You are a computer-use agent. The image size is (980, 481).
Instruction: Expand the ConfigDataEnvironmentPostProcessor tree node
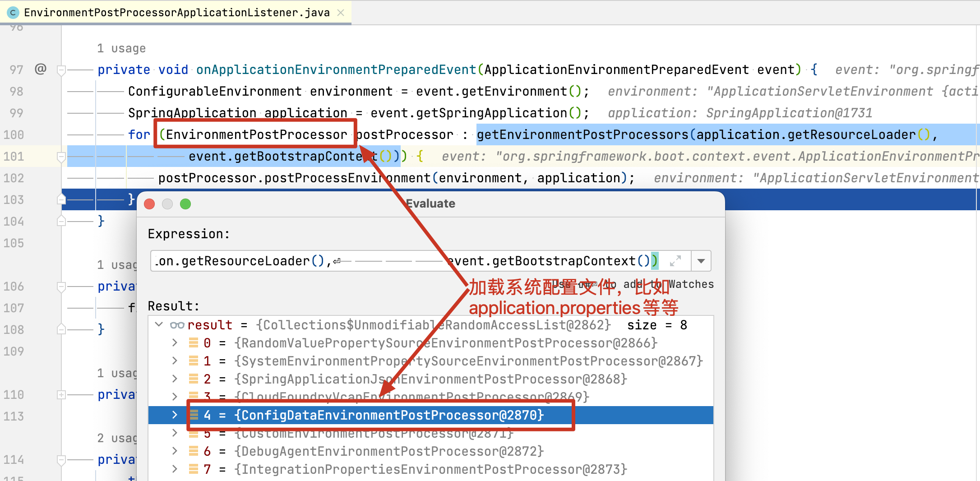point(175,415)
